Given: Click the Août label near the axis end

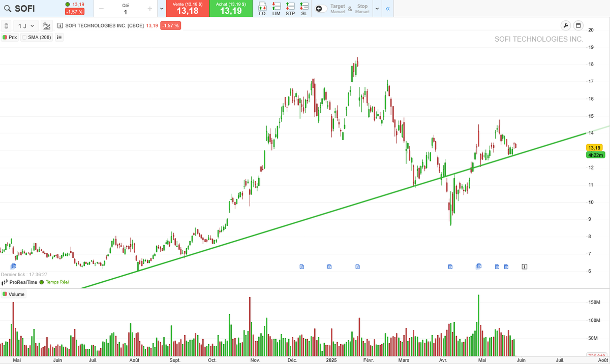Looking at the screenshot, I should pos(602,360).
